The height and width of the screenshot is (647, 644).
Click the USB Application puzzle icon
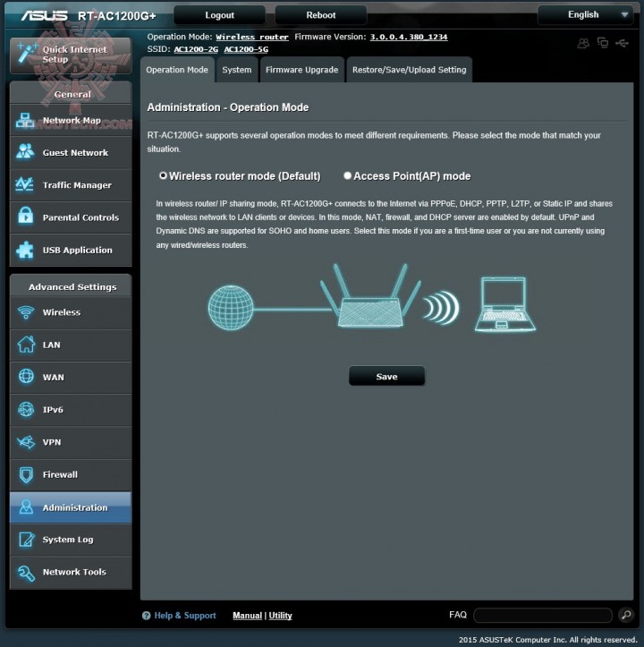[x=25, y=250]
